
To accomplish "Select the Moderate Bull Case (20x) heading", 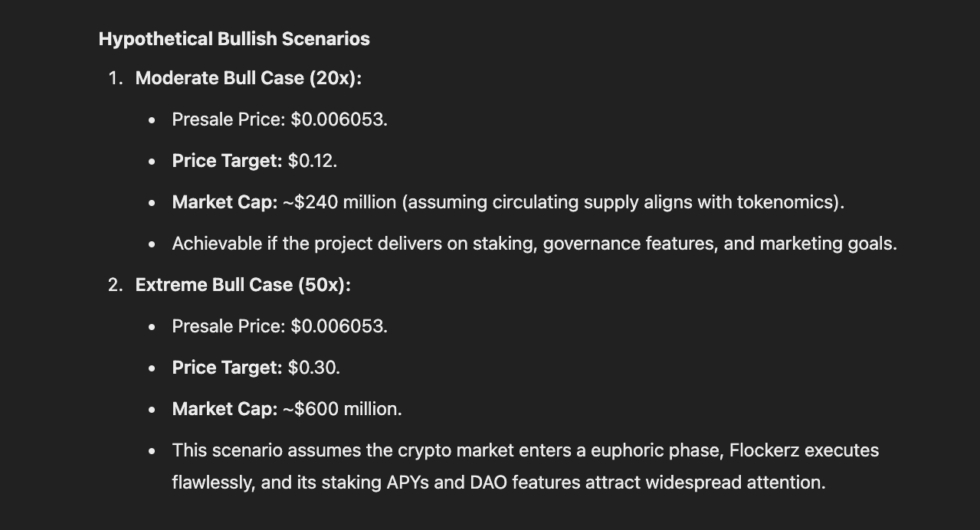I will click(x=248, y=78).
